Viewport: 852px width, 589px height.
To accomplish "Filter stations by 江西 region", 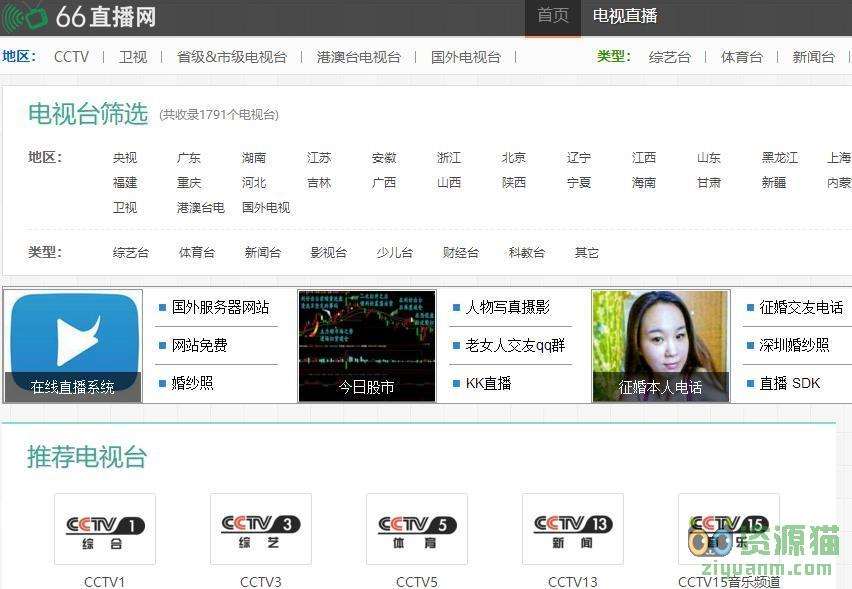I will 644,158.
